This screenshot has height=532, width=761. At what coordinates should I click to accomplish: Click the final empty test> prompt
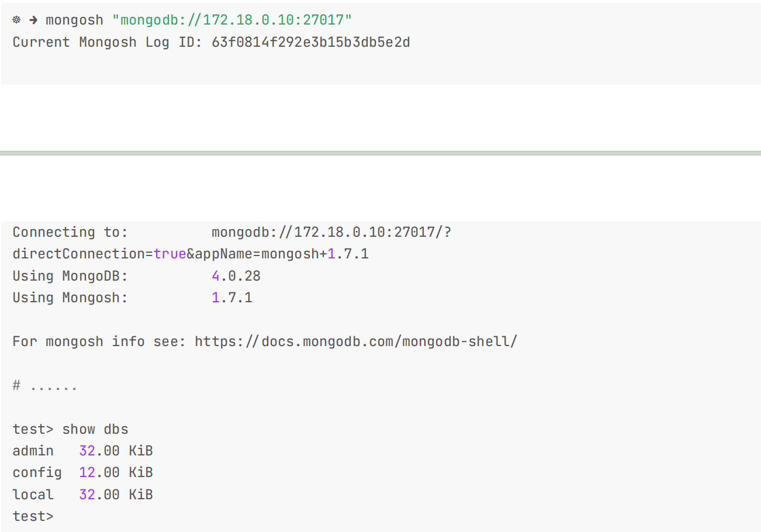pos(33,516)
